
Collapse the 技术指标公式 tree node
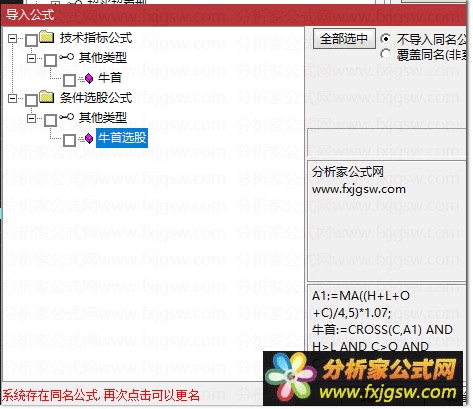pyautogui.click(x=12, y=38)
